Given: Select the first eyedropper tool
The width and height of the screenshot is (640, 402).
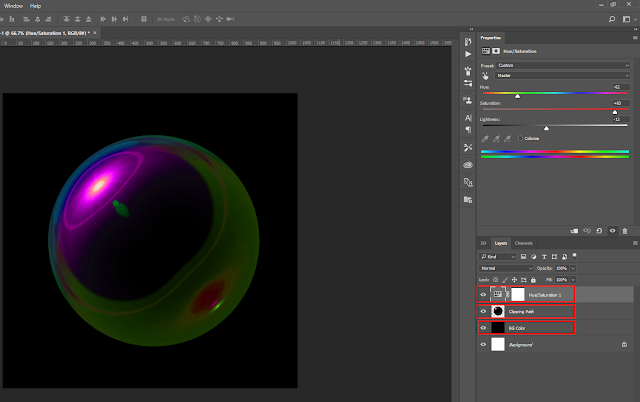Looking at the screenshot, I should click(485, 139).
